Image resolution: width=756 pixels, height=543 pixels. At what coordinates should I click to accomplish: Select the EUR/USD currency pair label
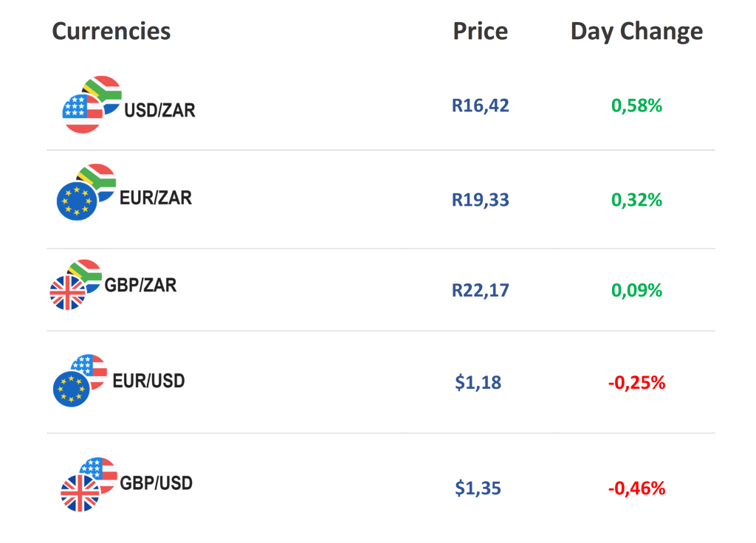(148, 381)
